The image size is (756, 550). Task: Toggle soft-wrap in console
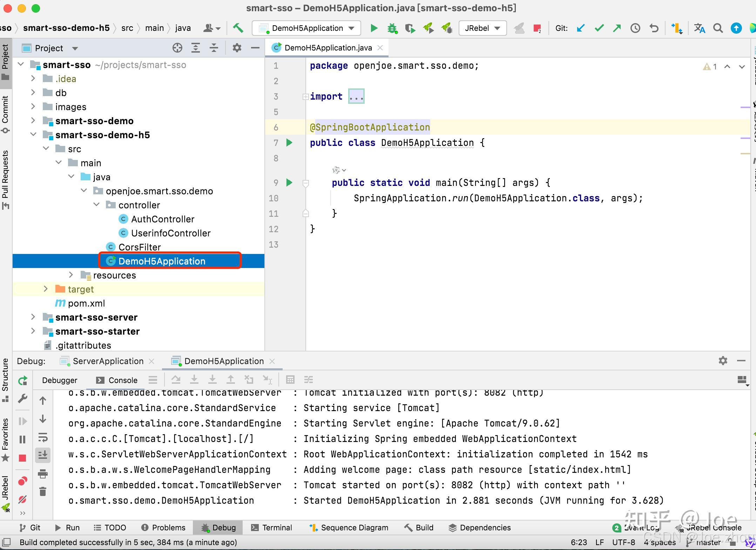point(43,437)
